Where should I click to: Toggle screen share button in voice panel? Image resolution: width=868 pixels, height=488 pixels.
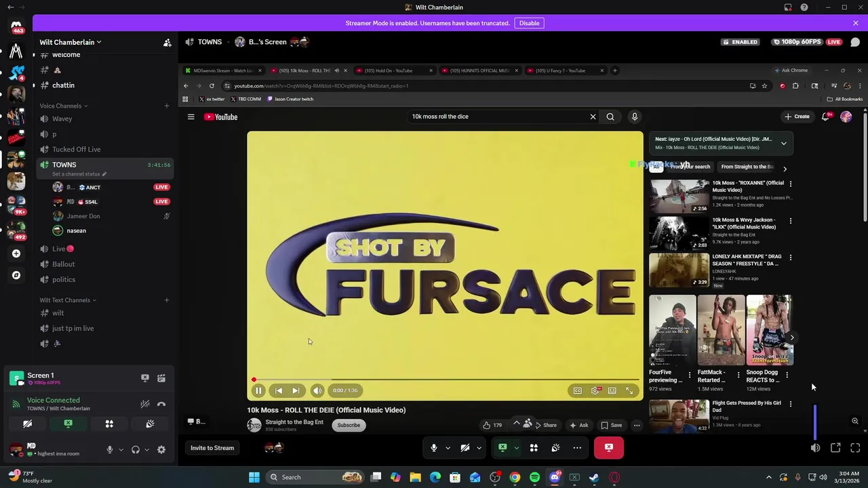tap(68, 424)
